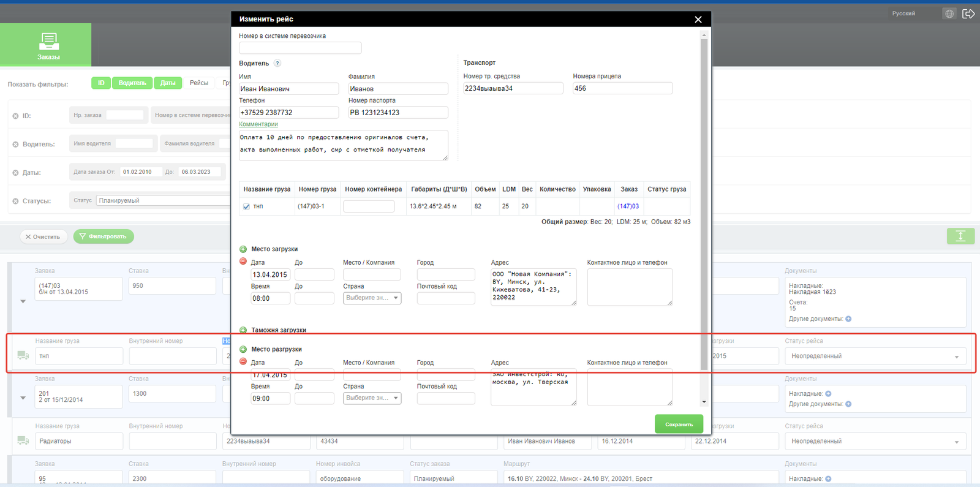Click Дата заказа От field 01.02.2010
Image resolution: width=980 pixels, height=487 pixels.
[x=141, y=172]
